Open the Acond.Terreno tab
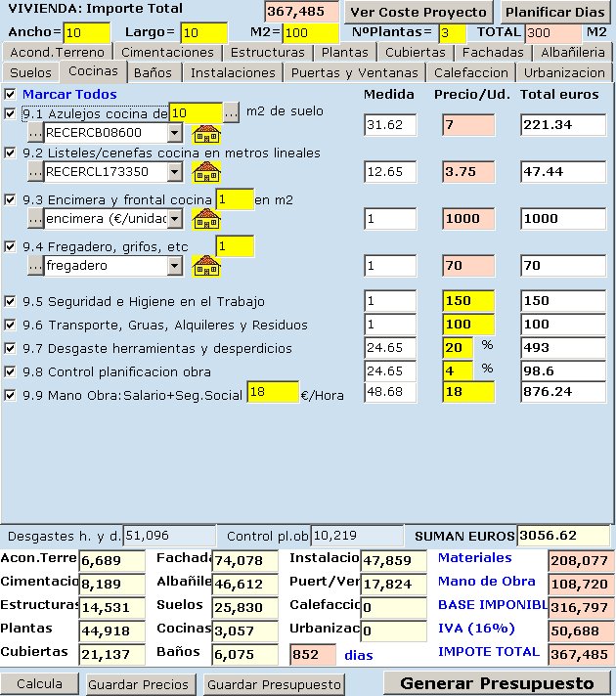This screenshot has height=696, width=616. pyautogui.click(x=57, y=53)
